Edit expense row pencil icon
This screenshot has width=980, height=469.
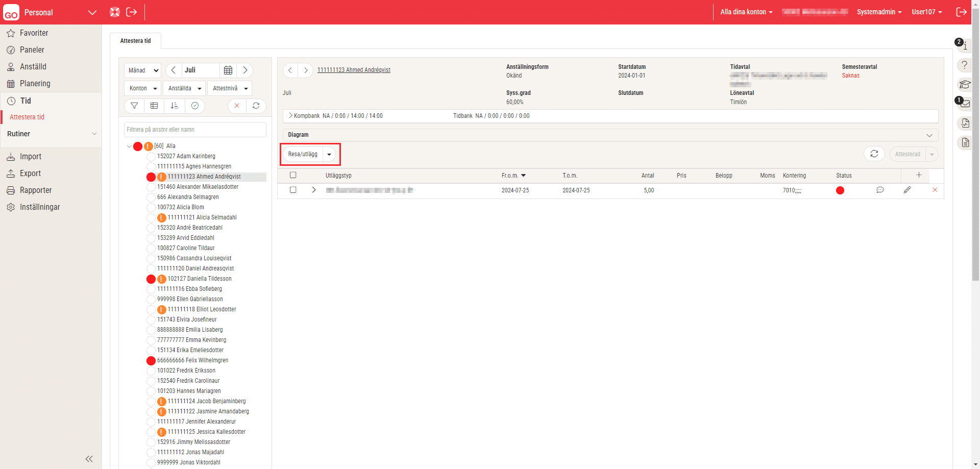tap(907, 190)
